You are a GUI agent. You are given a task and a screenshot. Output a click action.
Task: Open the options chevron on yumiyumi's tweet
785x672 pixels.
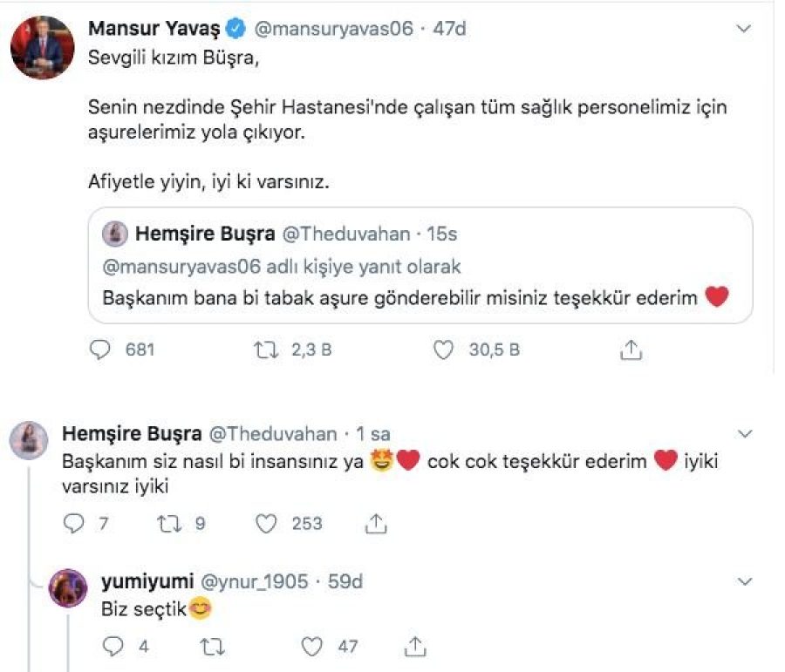click(744, 580)
